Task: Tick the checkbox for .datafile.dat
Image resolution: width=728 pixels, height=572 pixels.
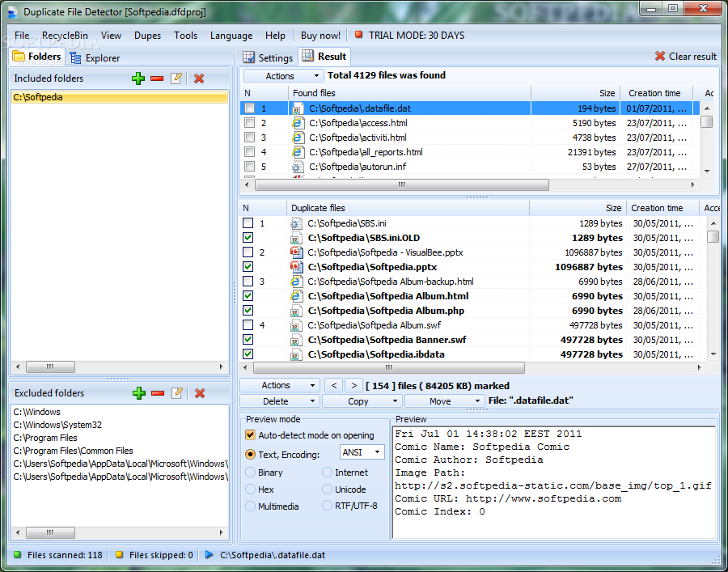Action: point(249,108)
